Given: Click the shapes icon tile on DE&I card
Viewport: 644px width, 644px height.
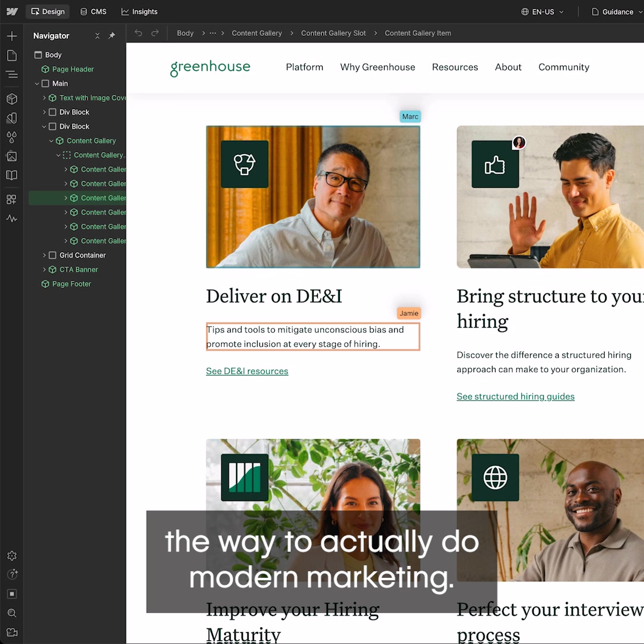Looking at the screenshot, I should 244,165.
